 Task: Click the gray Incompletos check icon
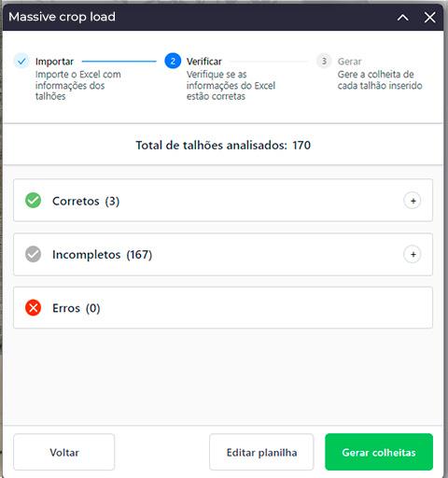click(33, 254)
